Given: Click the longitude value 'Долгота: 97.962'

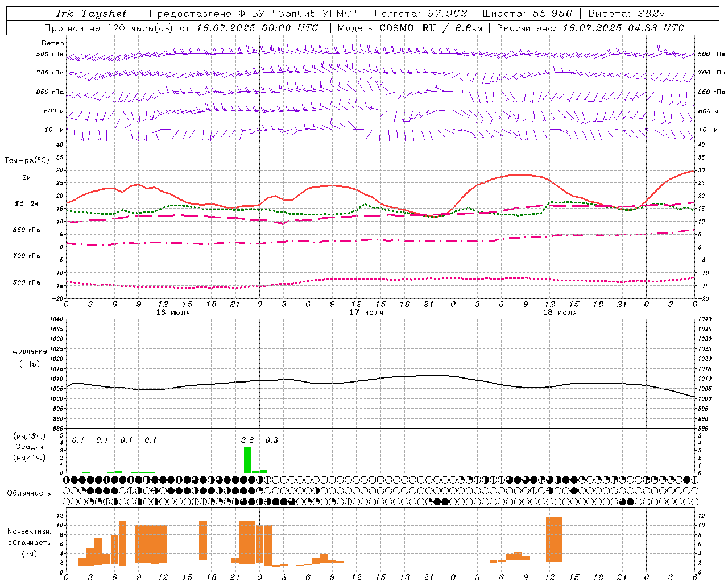Looking at the screenshot, I should (x=420, y=14).
